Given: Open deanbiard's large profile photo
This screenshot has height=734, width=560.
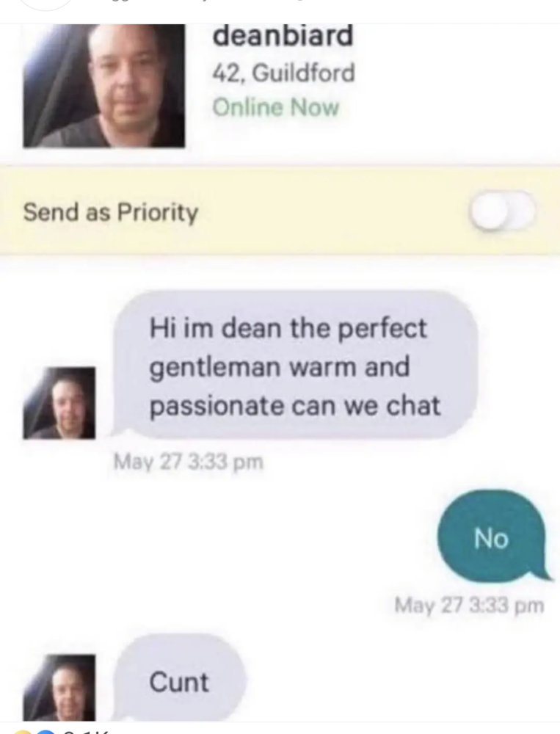Looking at the screenshot, I should tap(104, 86).
